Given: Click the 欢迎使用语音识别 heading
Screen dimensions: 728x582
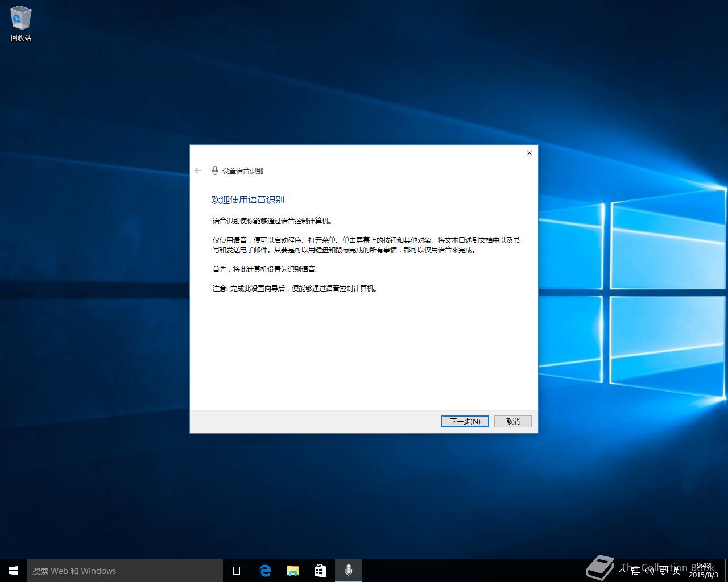Looking at the screenshot, I should pyautogui.click(x=248, y=199).
